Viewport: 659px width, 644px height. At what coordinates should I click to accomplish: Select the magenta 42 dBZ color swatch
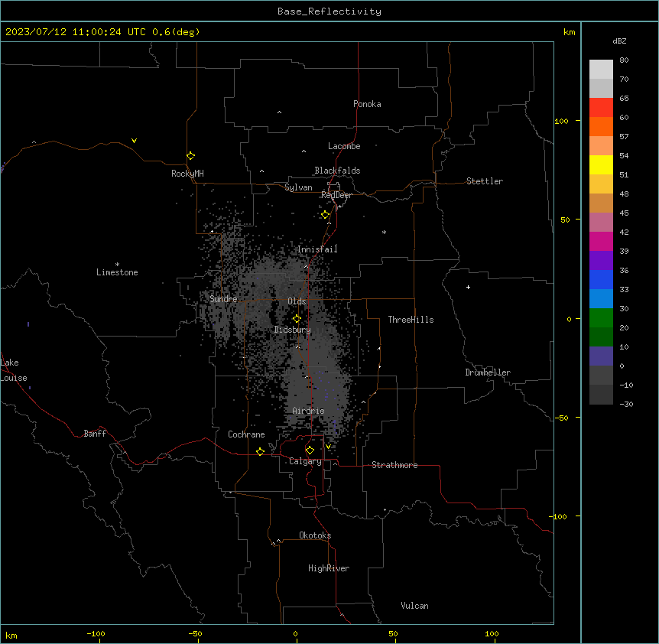point(601,241)
